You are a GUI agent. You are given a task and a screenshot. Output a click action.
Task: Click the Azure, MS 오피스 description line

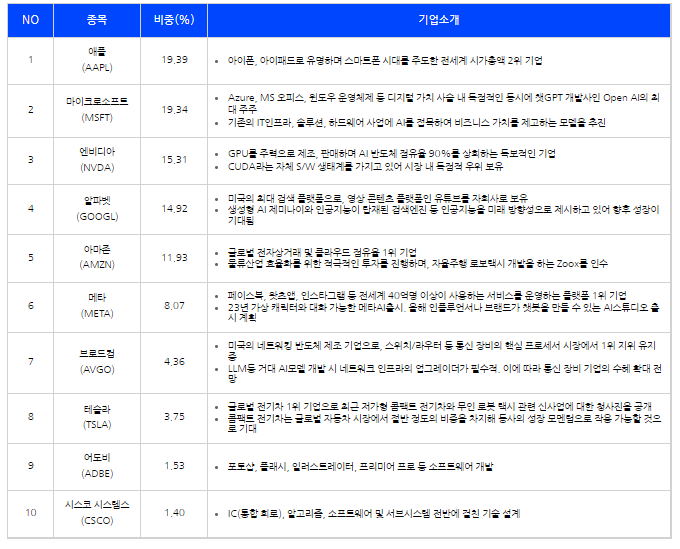444,103
